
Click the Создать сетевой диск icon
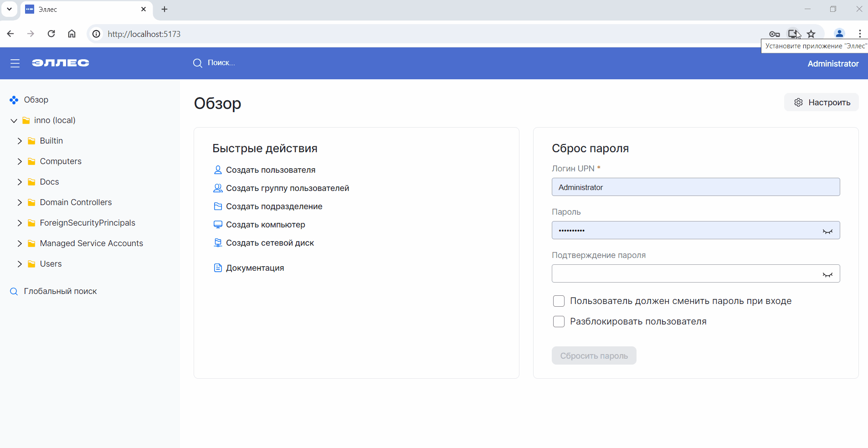click(x=218, y=242)
